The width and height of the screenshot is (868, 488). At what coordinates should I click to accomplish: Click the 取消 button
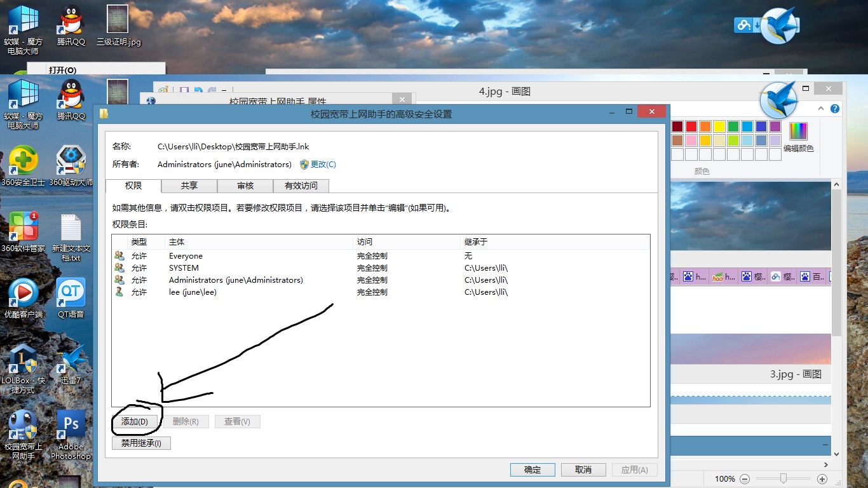583,470
